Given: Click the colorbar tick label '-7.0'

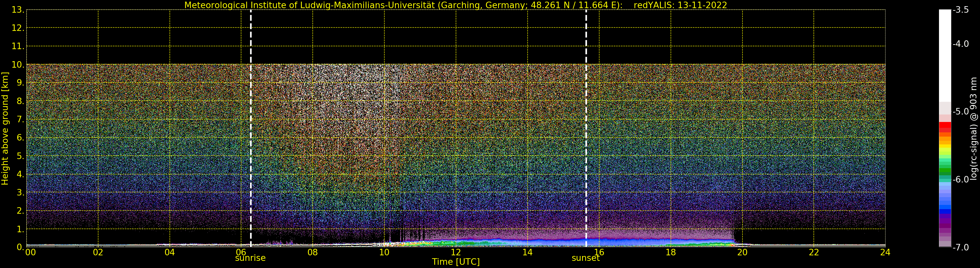Looking at the screenshot, I should [960, 248].
